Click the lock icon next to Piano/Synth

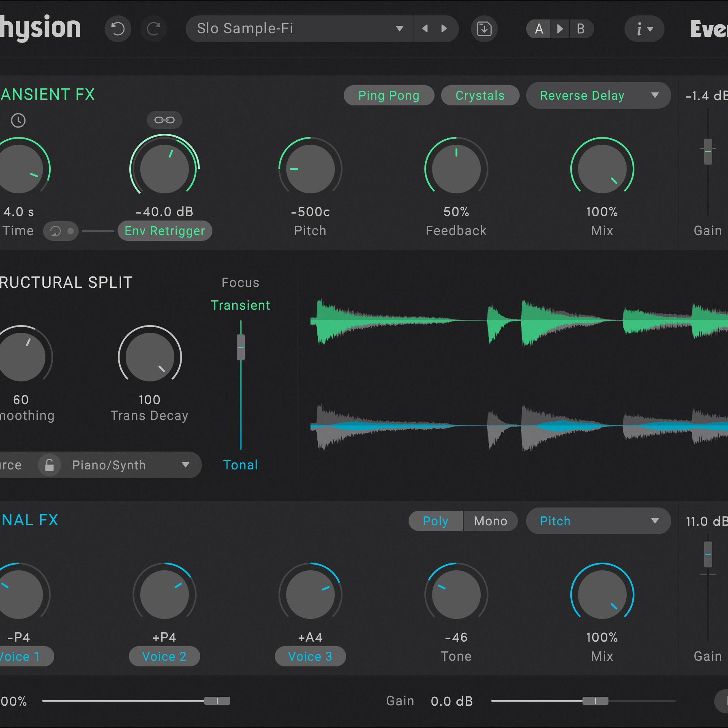(x=49, y=465)
